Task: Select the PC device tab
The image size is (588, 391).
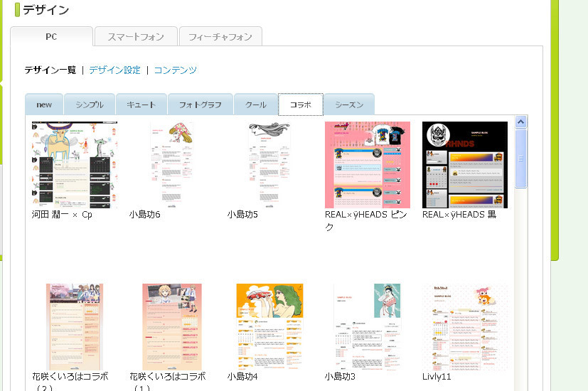Action: tap(51, 36)
